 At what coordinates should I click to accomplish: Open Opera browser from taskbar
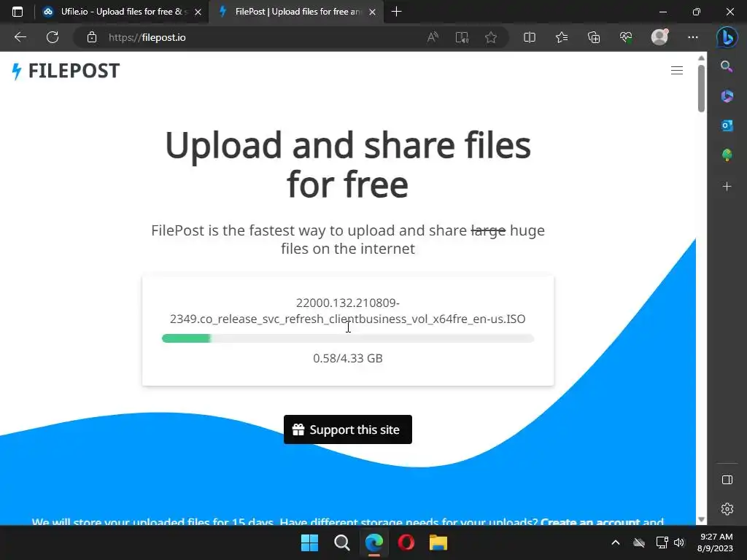click(x=406, y=542)
